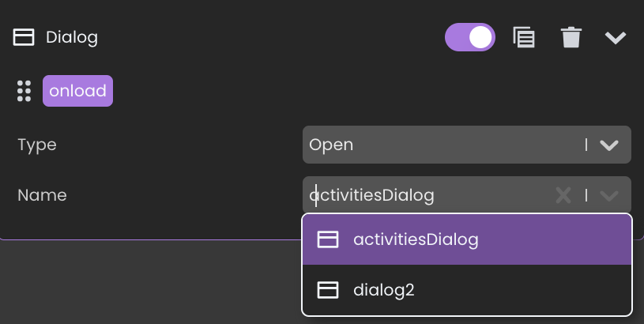Select the onload event tag
Viewport: 644px width, 324px height.
click(77, 91)
